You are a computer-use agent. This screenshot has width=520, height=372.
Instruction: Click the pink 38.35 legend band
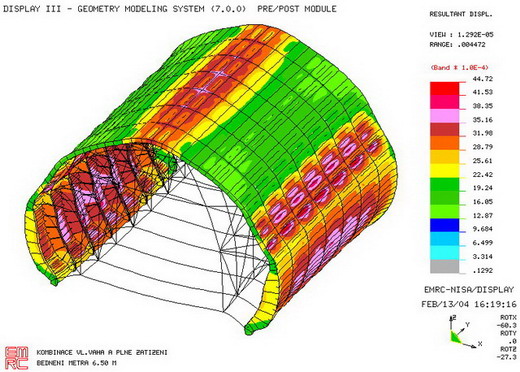tap(444, 116)
